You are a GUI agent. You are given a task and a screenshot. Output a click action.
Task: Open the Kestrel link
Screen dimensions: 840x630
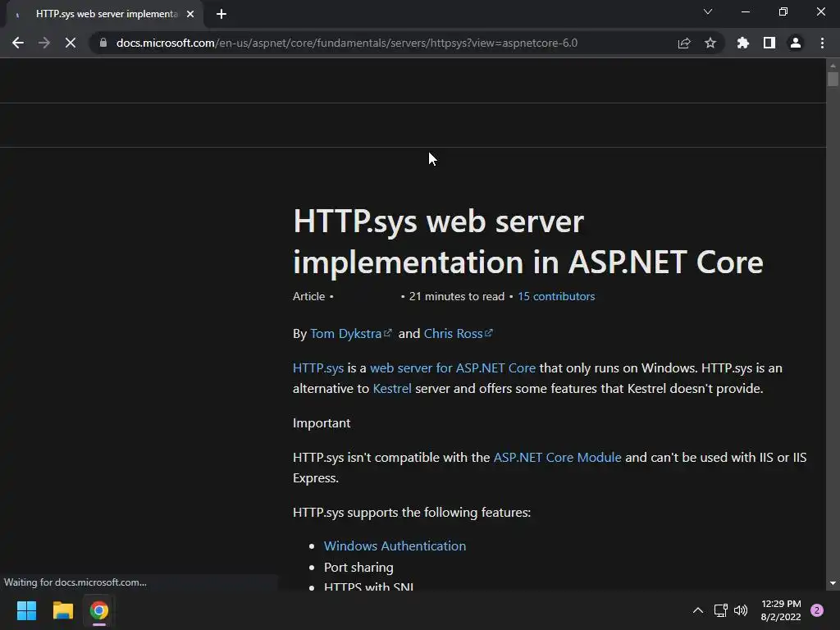392,388
